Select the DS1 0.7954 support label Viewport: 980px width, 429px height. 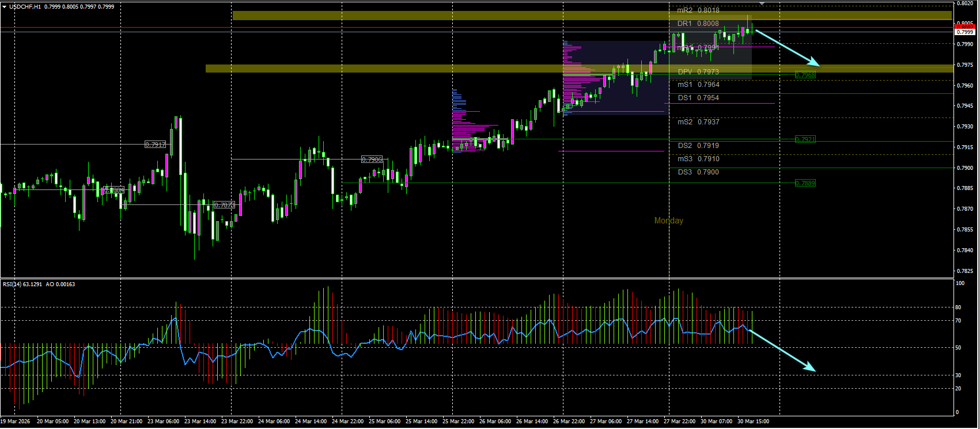click(x=698, y=98)
